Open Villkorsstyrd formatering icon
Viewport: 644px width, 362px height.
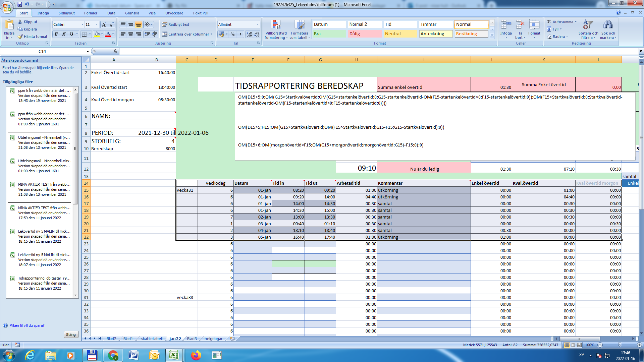276,25
